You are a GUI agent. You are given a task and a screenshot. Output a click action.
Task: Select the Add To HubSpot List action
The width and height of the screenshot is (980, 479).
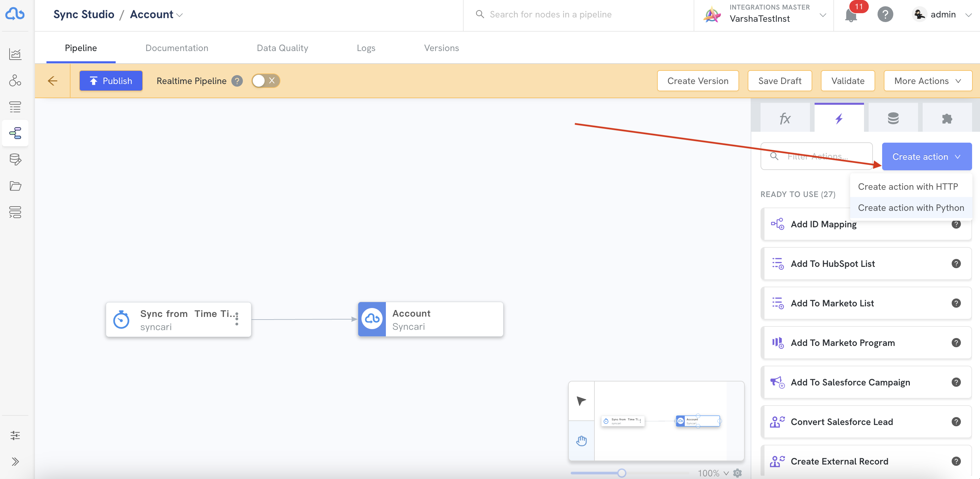coord(866,264)
